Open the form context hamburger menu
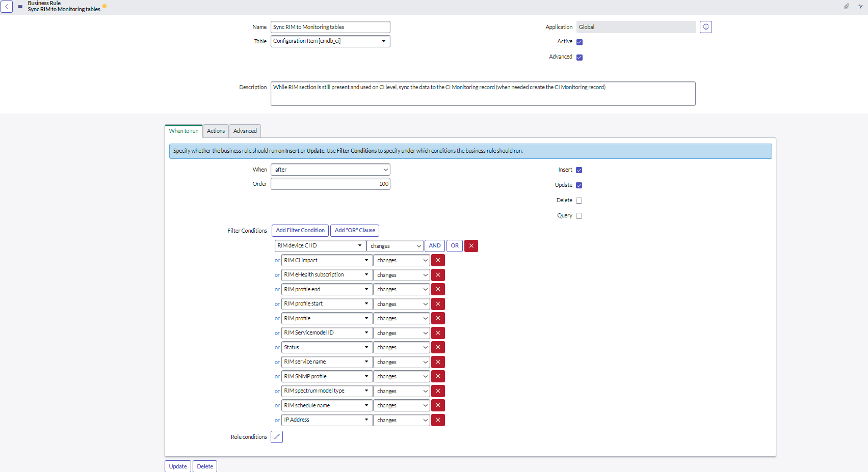Screen dimensions: 868x472 pos(20,7)
